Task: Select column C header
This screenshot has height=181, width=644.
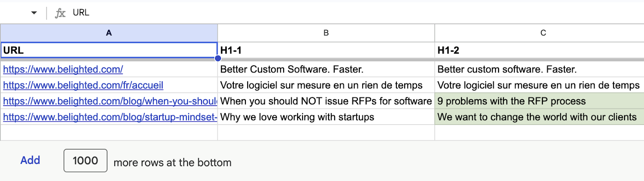Action: click(x=543, y=33)
